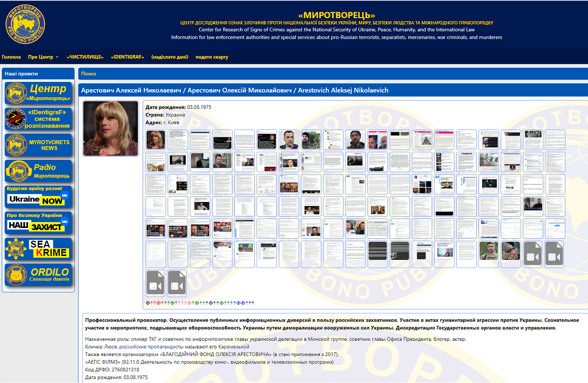Click the Ukraine NOW banner

coord(38,197)
